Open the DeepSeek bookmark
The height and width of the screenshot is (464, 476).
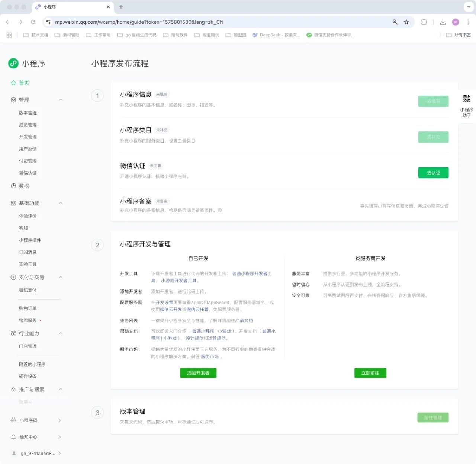tap(276, 35)
